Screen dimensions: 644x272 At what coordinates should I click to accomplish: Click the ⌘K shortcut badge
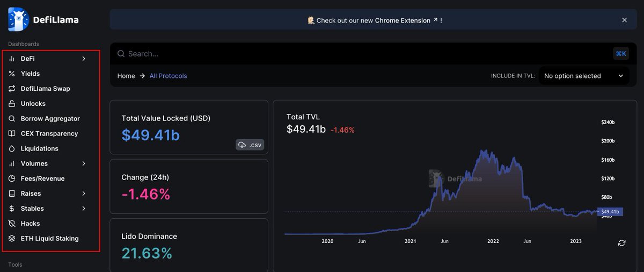coord(621,54)
